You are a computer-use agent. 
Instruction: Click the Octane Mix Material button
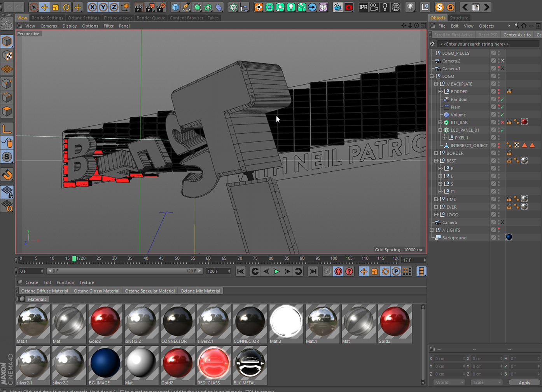[x=200, y=291]
